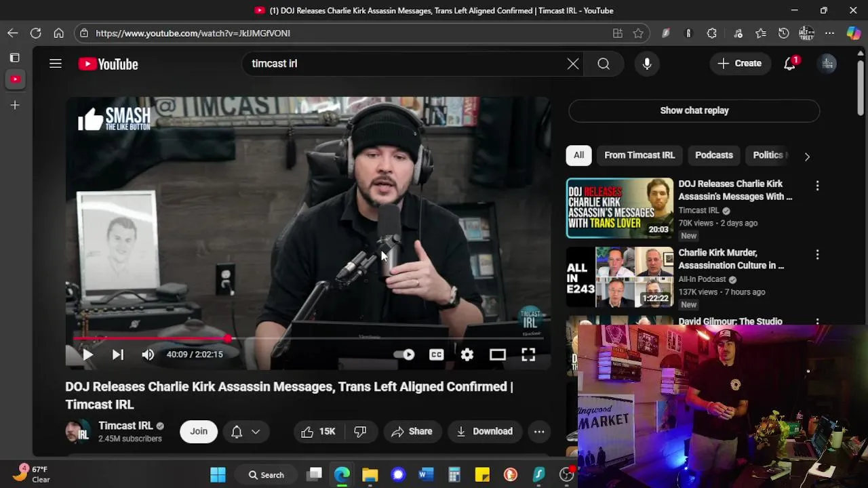
Task: Open options for the All-In Podcast video
Action: tap(817, 254)
